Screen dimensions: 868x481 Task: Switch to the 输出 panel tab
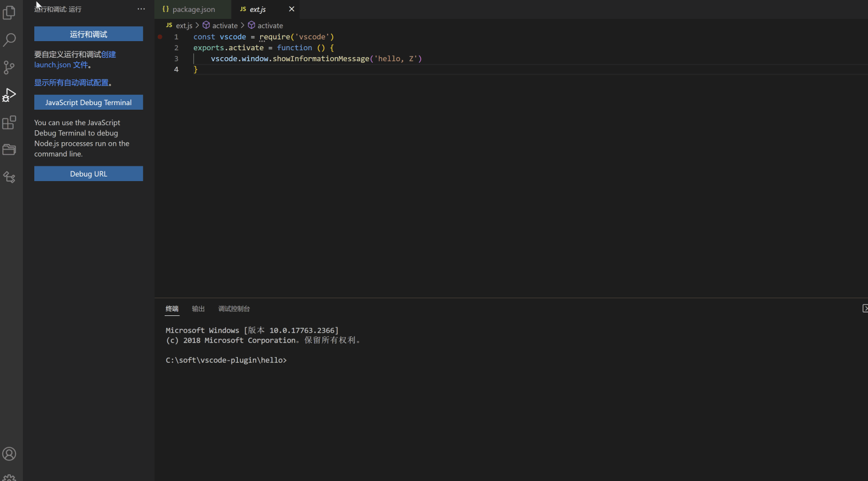pyautogui.click(x=198, y=308)
